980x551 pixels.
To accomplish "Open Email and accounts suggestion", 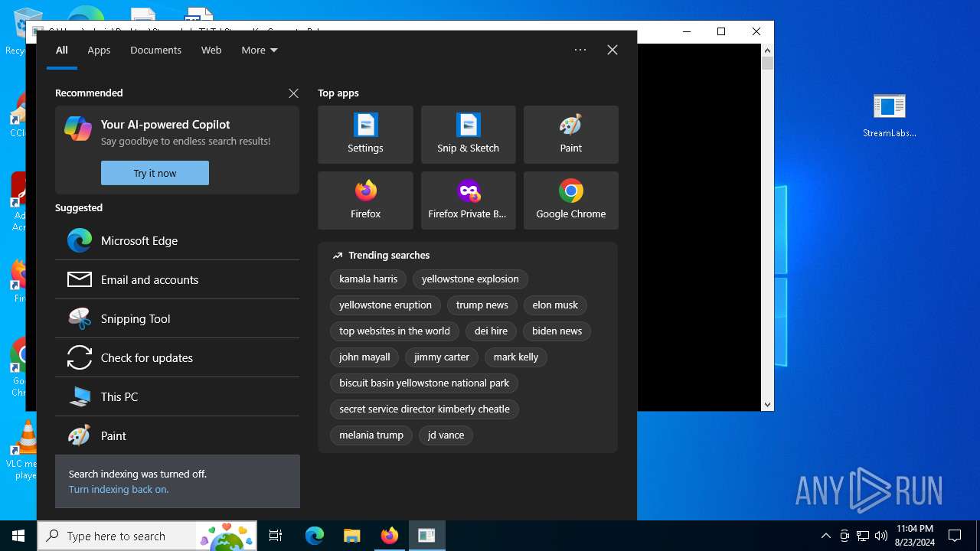I will click(177, 279).
